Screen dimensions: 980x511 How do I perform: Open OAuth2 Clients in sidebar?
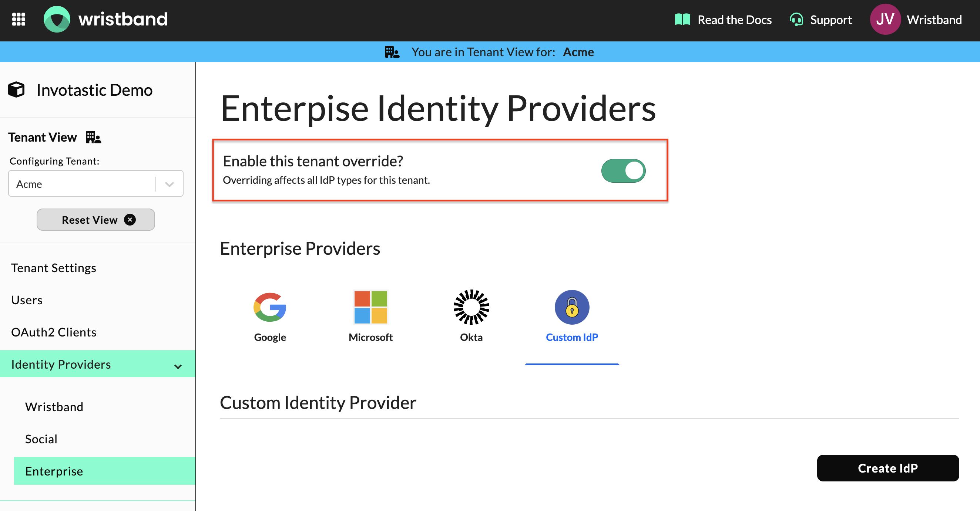54,332
